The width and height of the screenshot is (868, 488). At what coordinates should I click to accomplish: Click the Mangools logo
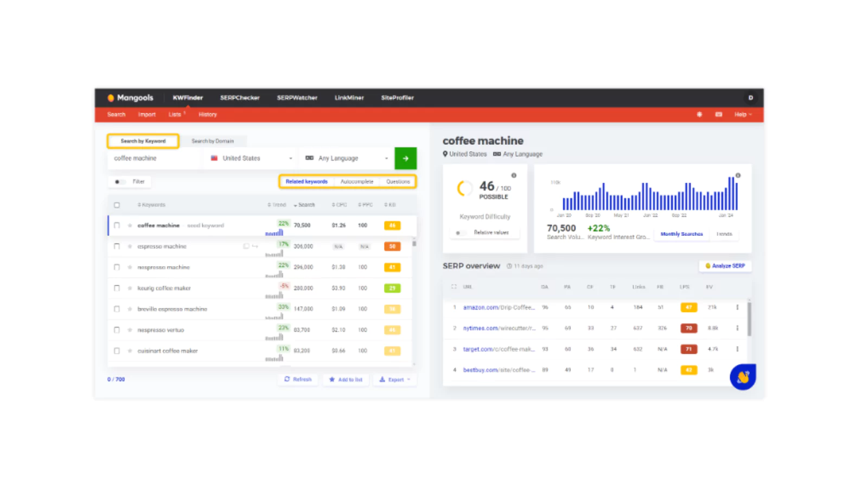130,98
